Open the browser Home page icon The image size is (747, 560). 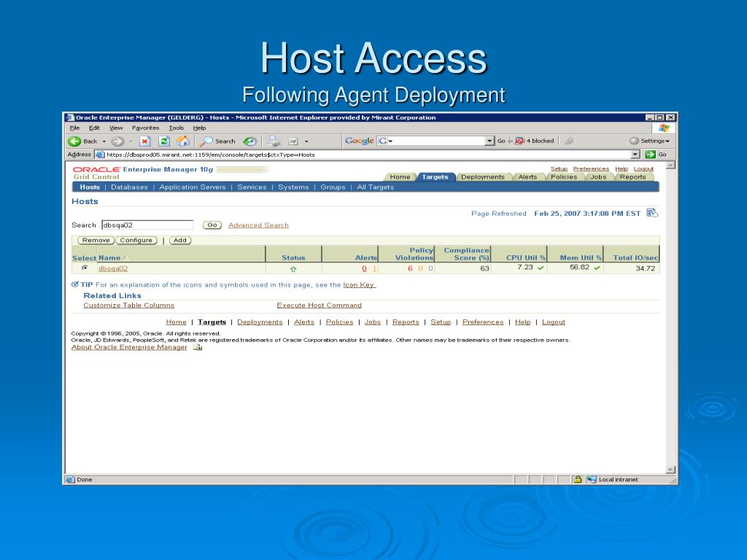pyautogui.click(x=183, y=141)
